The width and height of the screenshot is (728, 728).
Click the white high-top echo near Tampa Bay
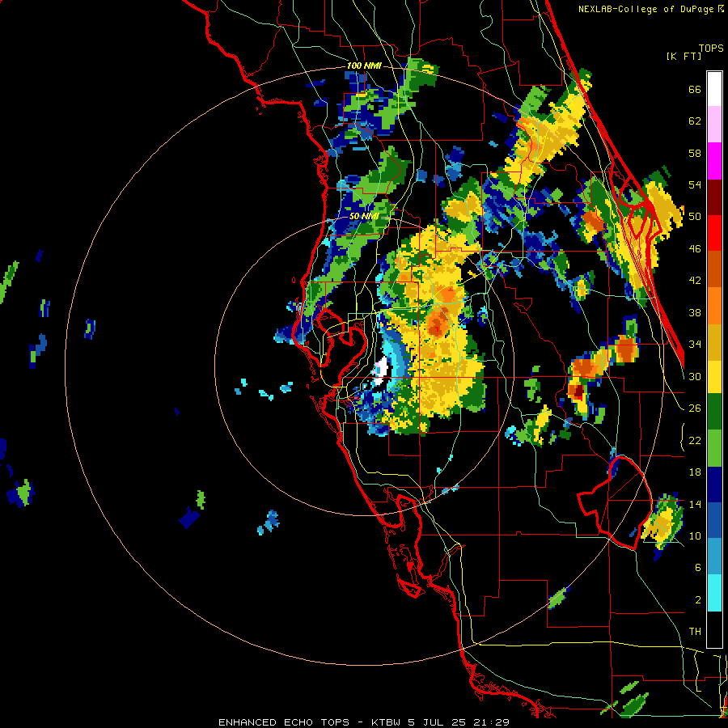click(381, 370)
